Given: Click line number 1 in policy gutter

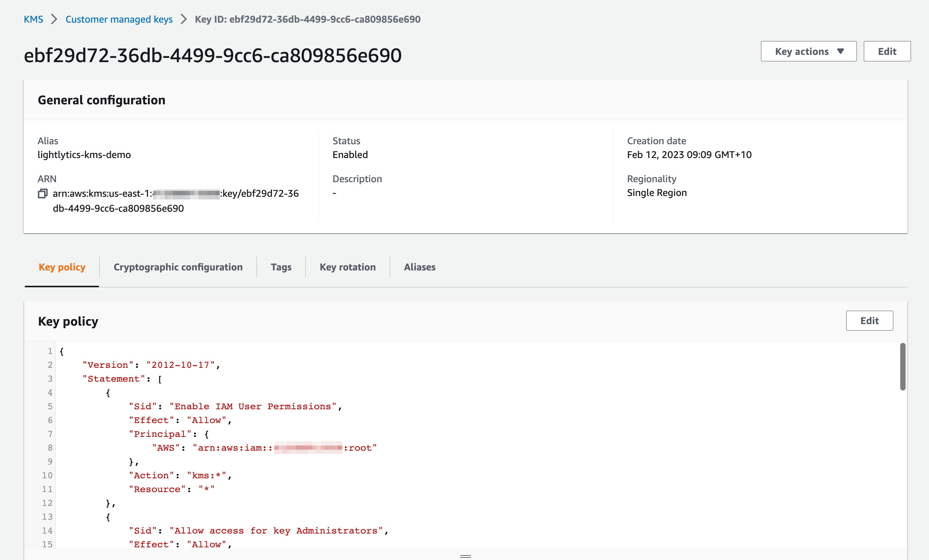Looking at the screenshot, I should coord(50,351).
